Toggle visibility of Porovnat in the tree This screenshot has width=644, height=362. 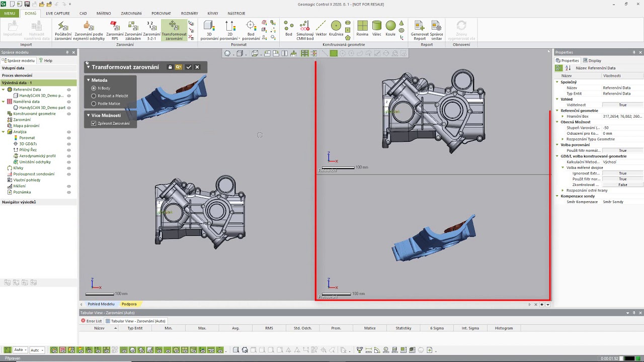pos(69,138)
